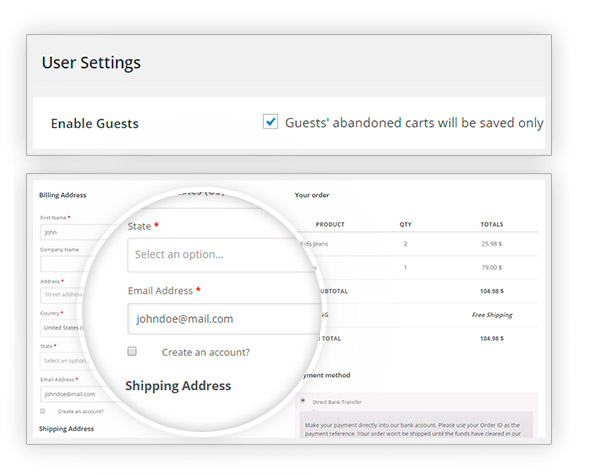Click the Street address input field

[62, 295]
